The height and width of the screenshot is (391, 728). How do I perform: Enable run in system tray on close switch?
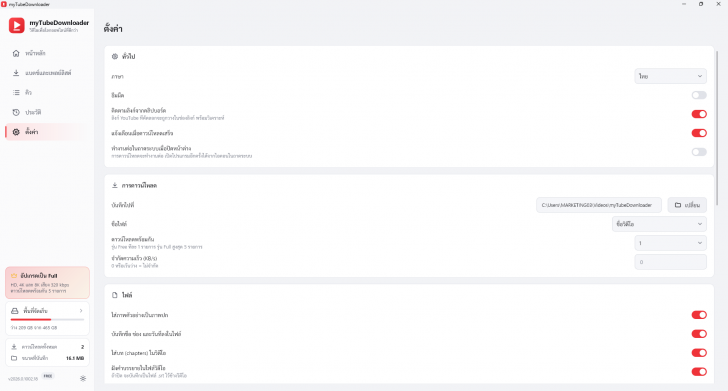click(699, 152)
